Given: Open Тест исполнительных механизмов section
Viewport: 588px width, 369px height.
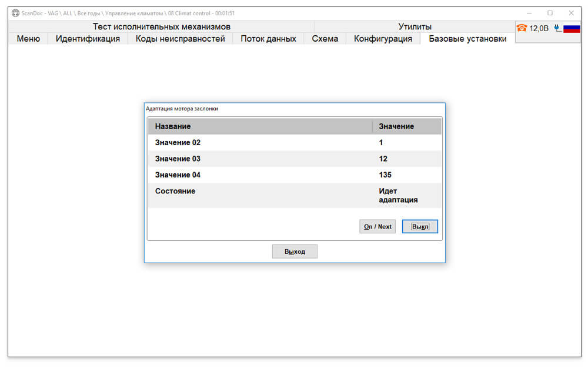Looking at the screenshot, I should (x=162, y=26).
